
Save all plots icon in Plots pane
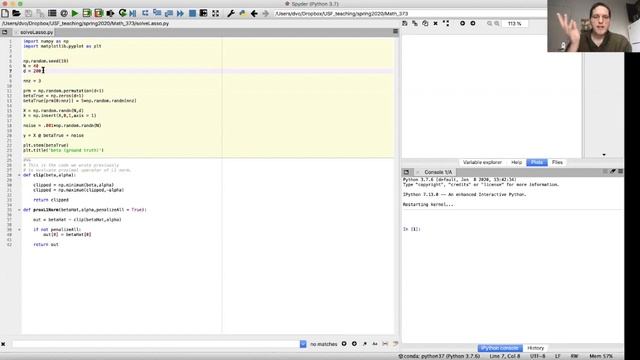[415, 24]
